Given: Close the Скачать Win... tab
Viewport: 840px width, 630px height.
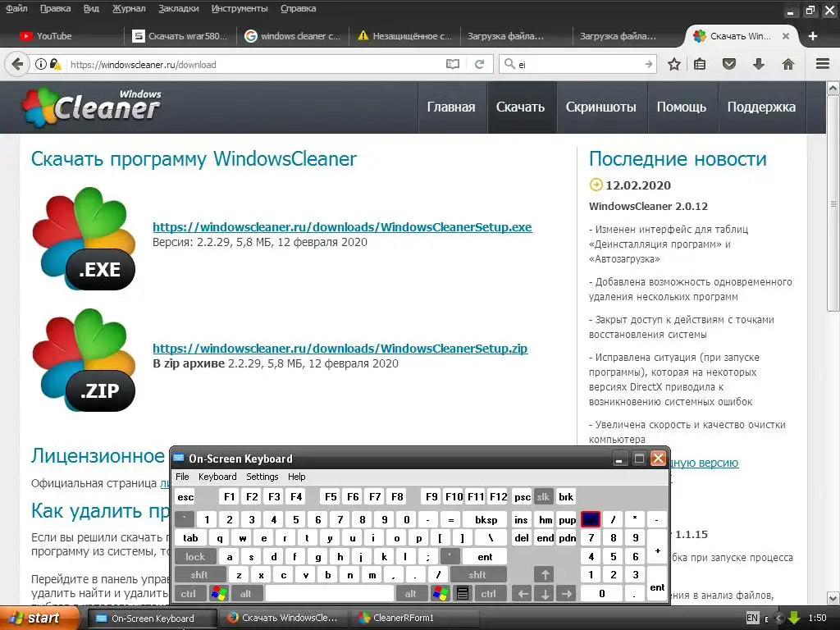Looking at the screenshot, I should 786,36.
